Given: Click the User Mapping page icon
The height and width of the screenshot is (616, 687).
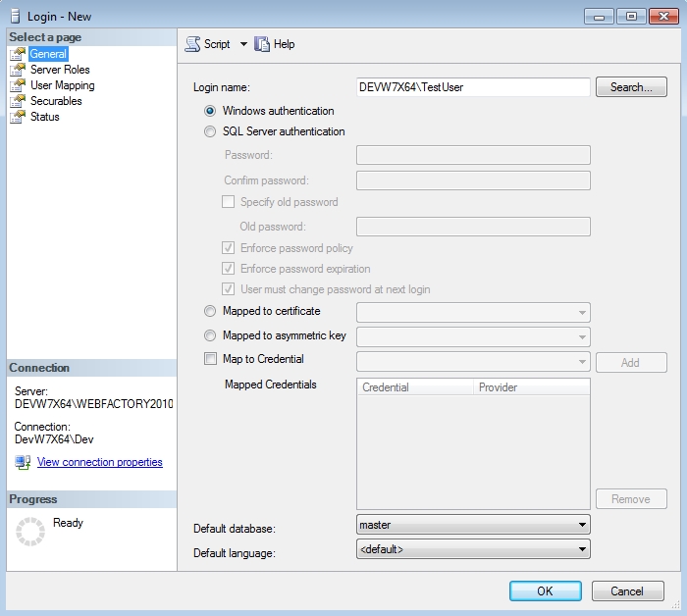Looking at the screenshot, I should [x=17, y=85].
